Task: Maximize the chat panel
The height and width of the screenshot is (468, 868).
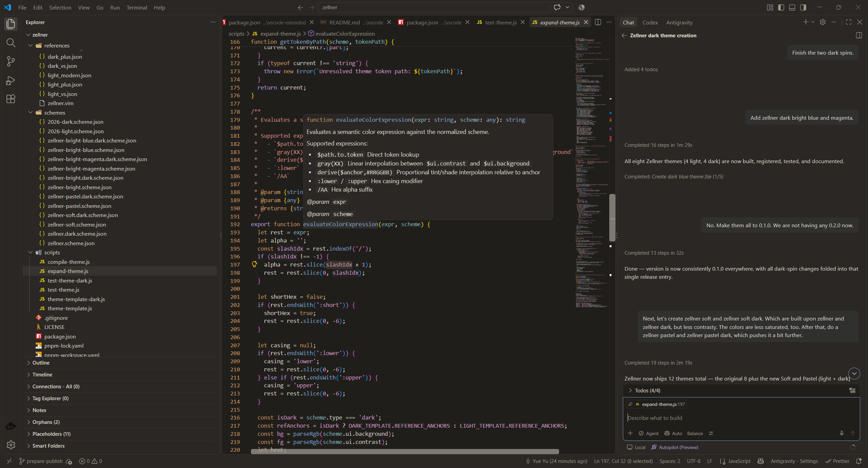Action: pos(849,22)
